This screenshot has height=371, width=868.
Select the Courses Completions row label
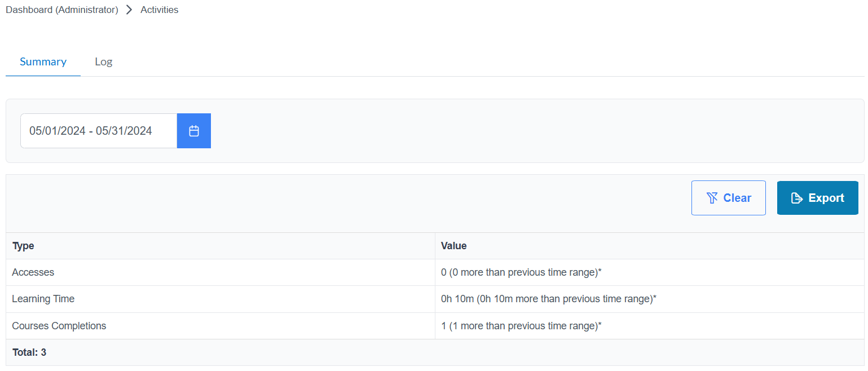[x=59, y=326]
